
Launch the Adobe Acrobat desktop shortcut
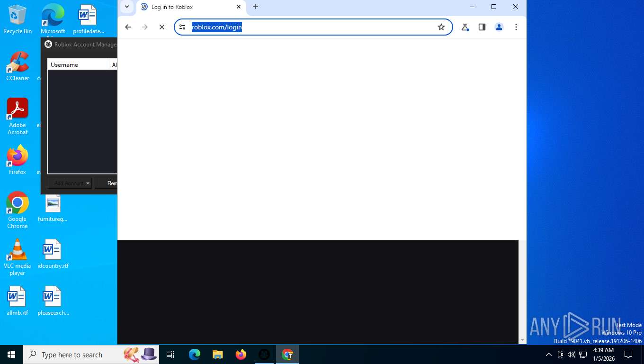click(18, 117)
